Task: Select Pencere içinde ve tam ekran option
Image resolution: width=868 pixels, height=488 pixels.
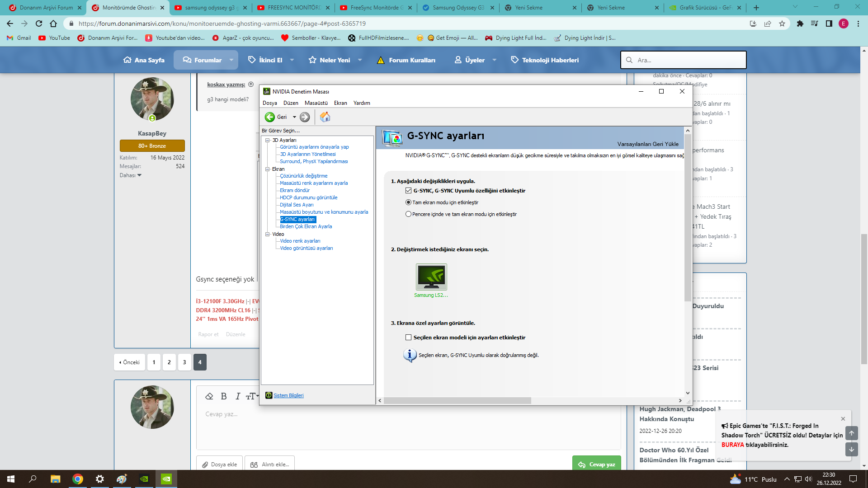Action: click(409, 214)
